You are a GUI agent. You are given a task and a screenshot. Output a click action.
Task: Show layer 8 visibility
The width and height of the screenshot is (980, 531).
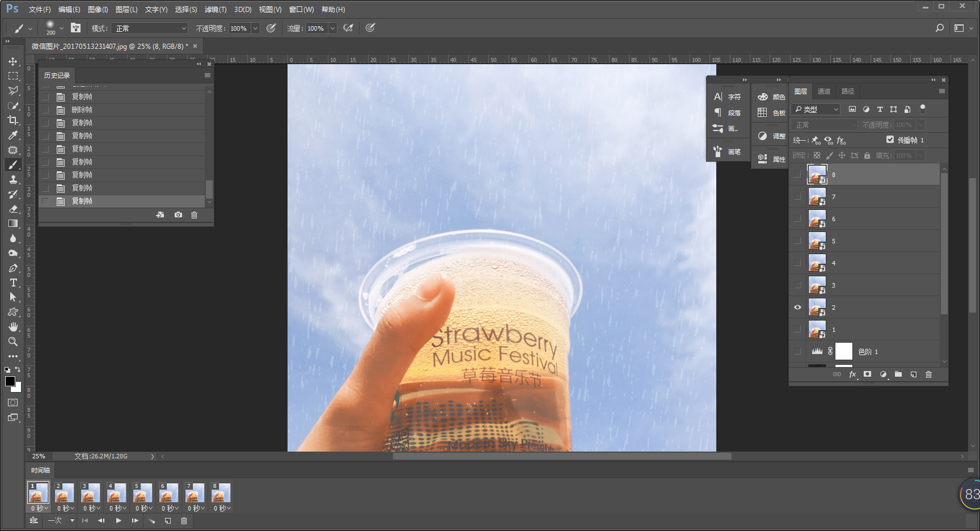click(798, 175)
